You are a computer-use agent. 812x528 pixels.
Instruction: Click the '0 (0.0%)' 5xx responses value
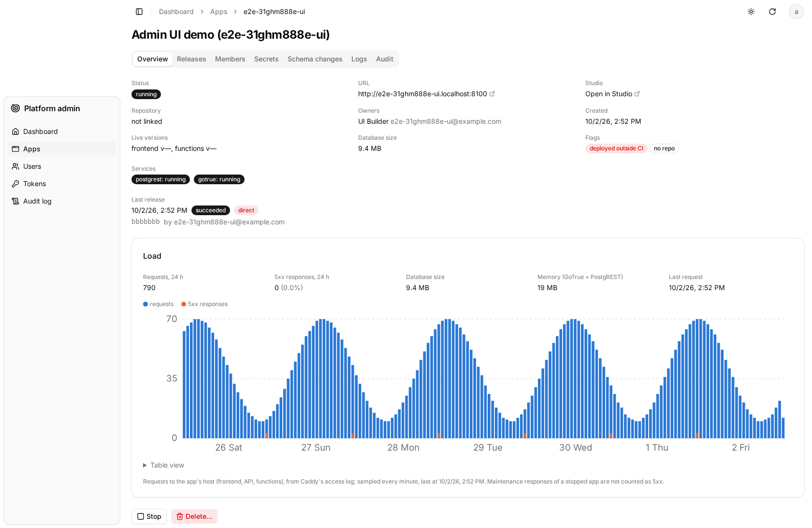pos(289,288)
